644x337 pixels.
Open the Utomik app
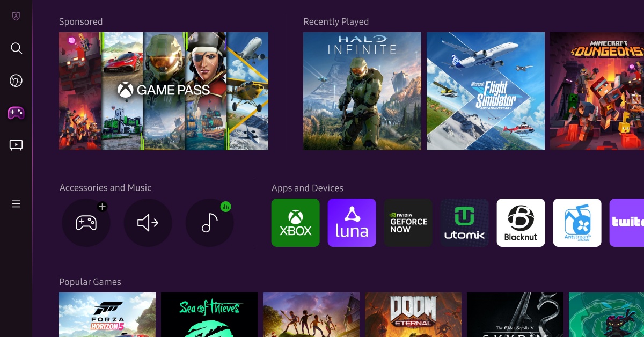(x=465, y=223)
